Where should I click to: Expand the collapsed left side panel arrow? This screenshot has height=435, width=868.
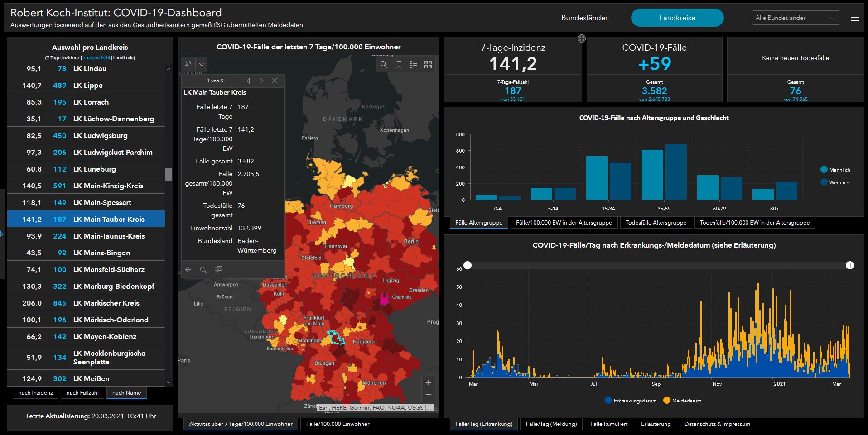pos(2,234)
